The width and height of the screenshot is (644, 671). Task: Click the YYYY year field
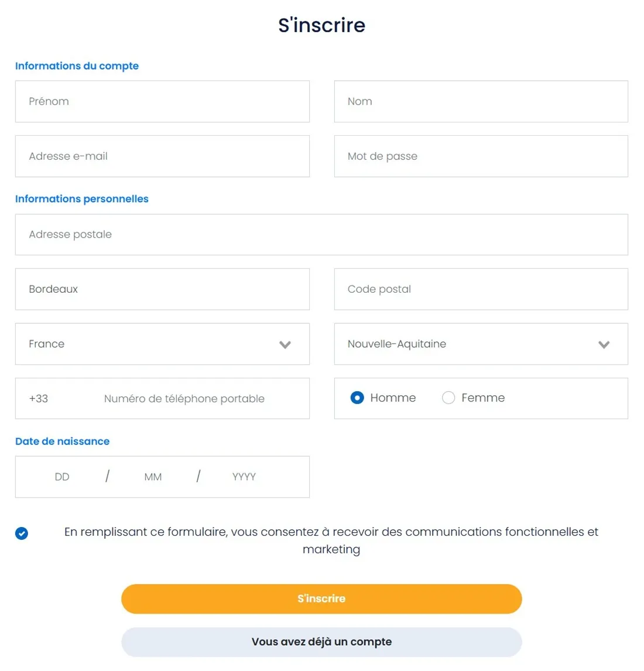click(x=244, y=477)
